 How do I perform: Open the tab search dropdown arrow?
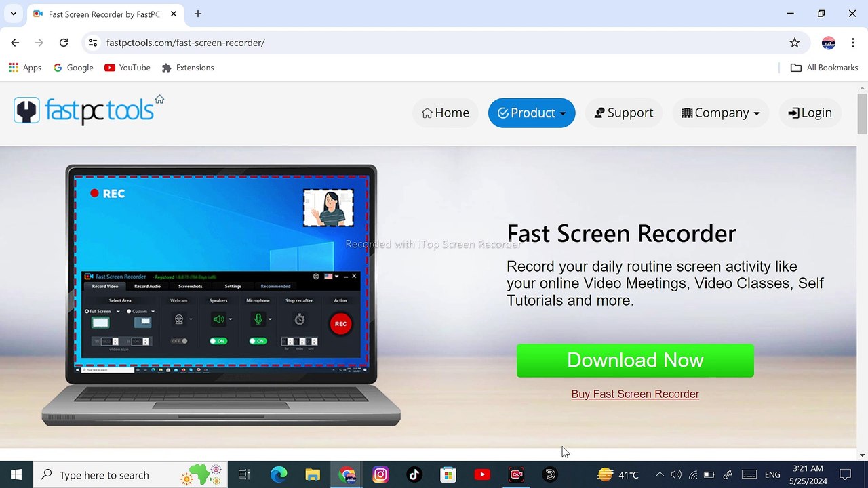(x=13, y=14)
